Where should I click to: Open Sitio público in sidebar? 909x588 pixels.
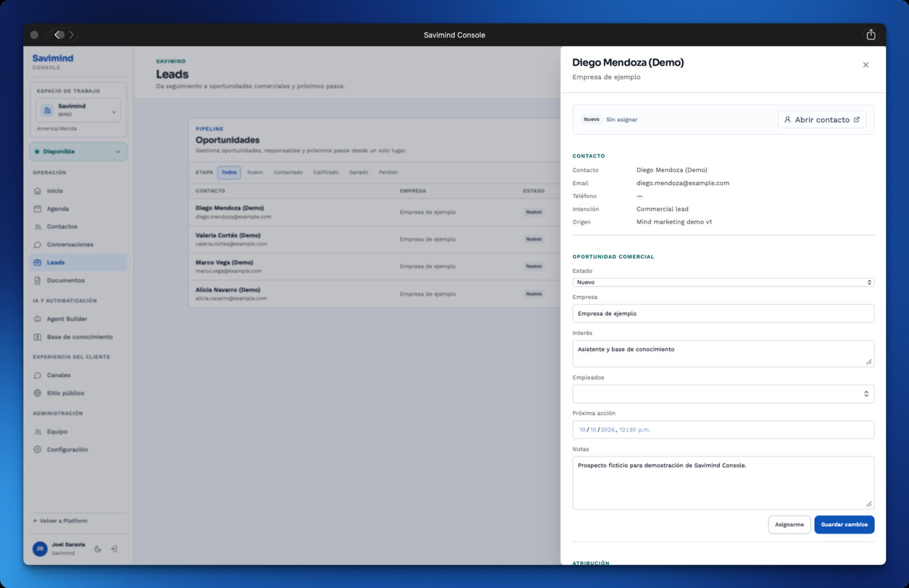78,393
